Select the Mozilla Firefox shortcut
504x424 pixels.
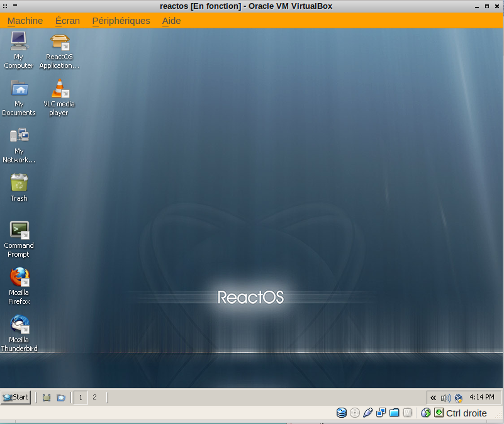point(19,286)
